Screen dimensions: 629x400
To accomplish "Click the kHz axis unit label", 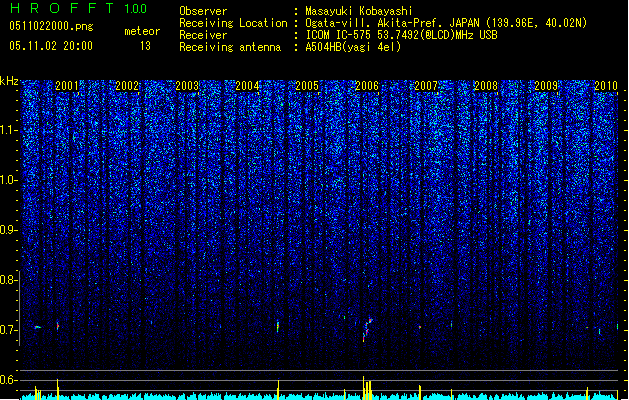I will pyautogui.click(x=9, y=81).
